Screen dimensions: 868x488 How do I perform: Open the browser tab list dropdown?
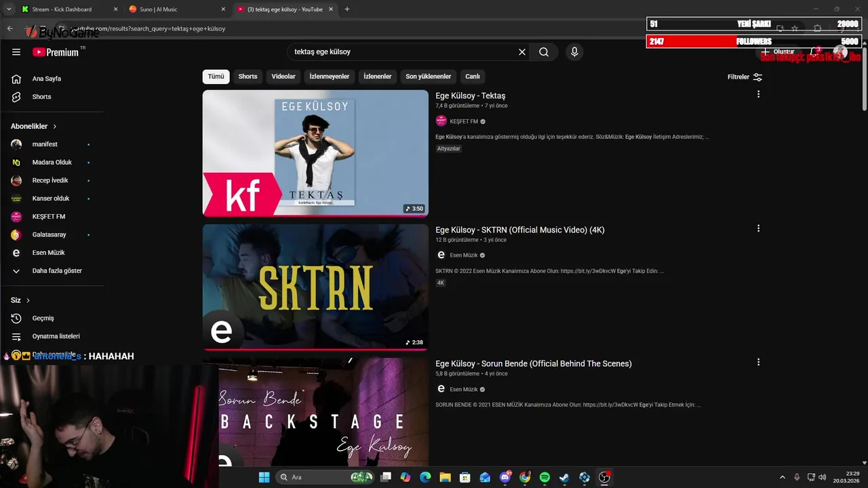9,9
